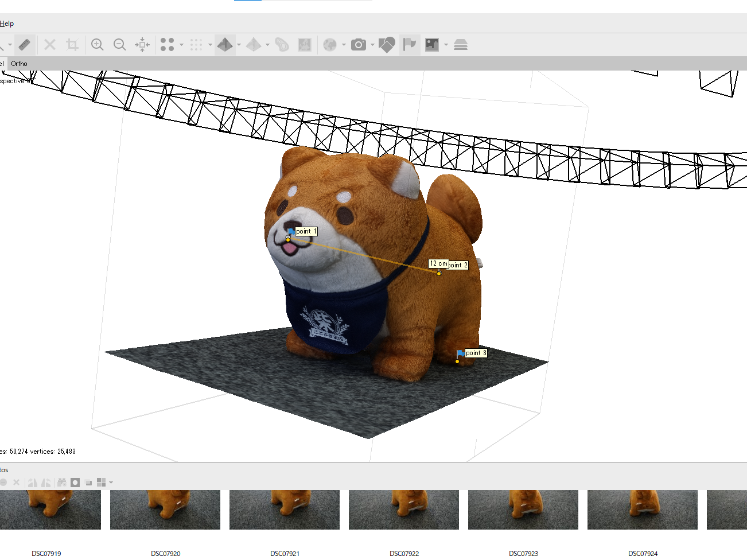The image size is (747, 560).
Task: Toggle Show Aligned Chunks stacked layers icon
Action: pyautogui.click(x=461, y=45)
